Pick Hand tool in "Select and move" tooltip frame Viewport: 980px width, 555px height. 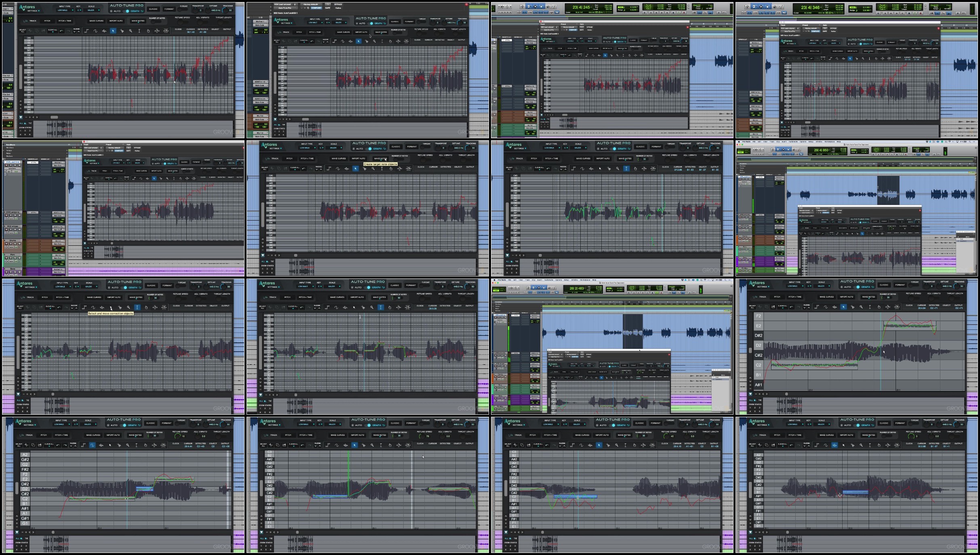(x=146, y=307)
